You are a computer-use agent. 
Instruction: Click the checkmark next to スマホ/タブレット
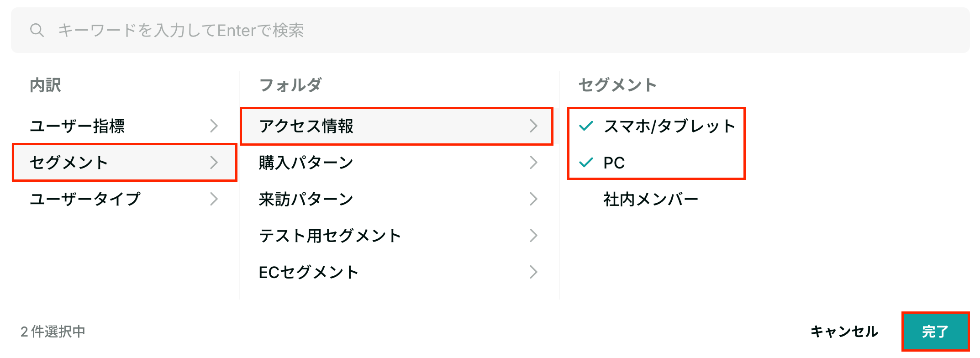(x=586, y=126)
